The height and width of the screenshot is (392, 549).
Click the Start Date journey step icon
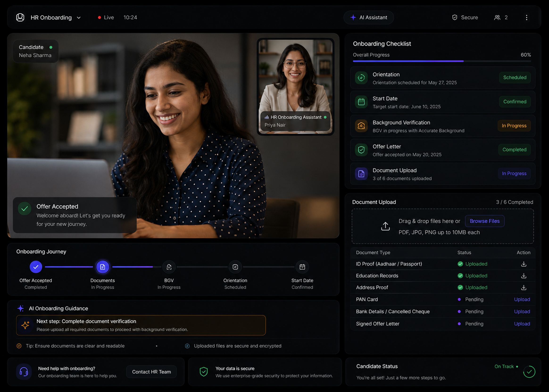302,267
